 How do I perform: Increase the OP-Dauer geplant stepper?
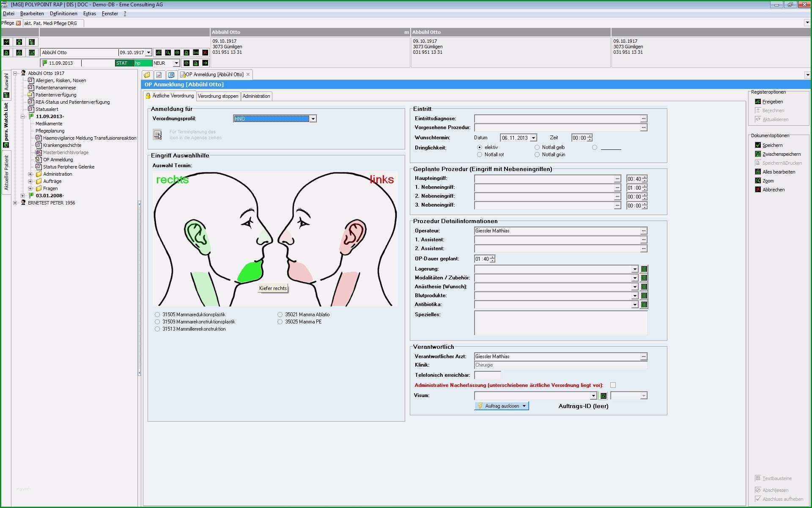coord(493,257)
